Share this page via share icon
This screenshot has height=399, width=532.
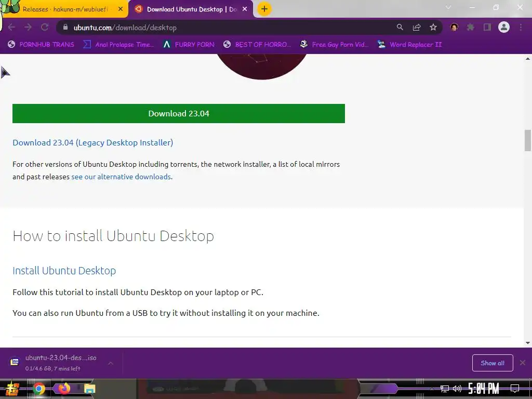pyautogui.click(x=417, y=28)
